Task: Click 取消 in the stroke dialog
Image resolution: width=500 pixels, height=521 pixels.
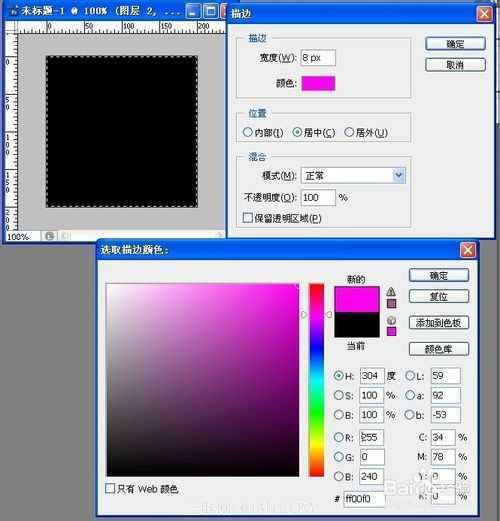Action: [x=455, y=65]
